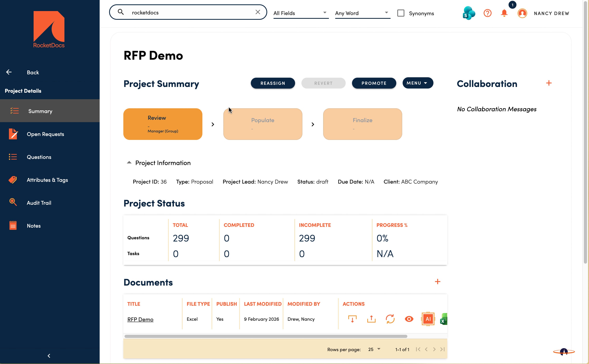The width and height of the screenshot is (589, 364).
Task: Open the help question mark icon
Action: tap(488, 13)
